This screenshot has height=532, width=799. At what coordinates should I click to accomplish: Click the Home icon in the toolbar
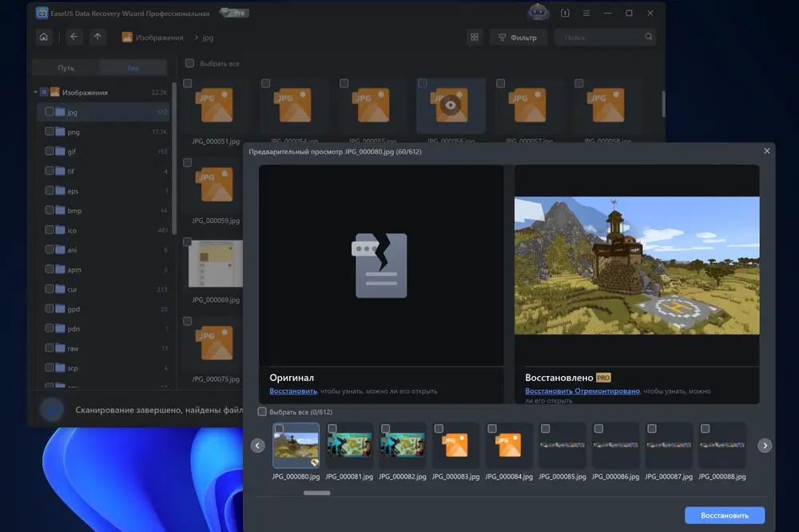point(43,37)
